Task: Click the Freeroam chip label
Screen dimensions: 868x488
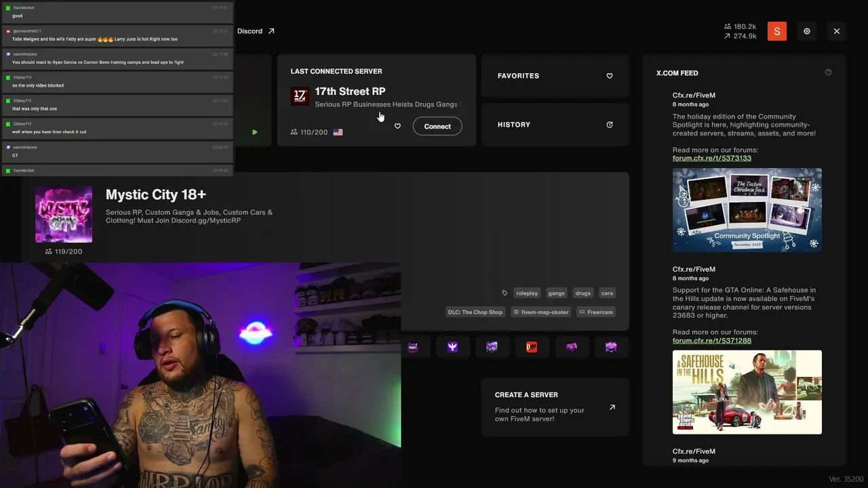Action: (x=600, y=312)
